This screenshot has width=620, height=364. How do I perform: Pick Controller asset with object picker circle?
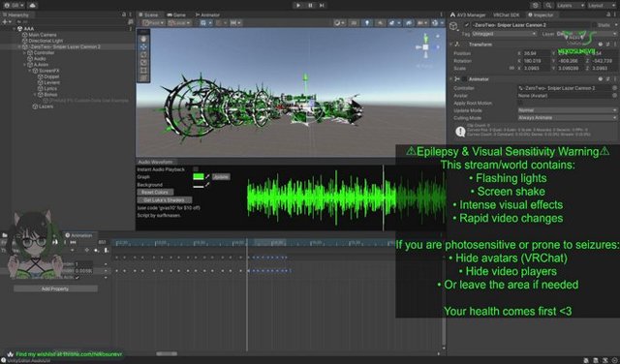click(614, 88)
